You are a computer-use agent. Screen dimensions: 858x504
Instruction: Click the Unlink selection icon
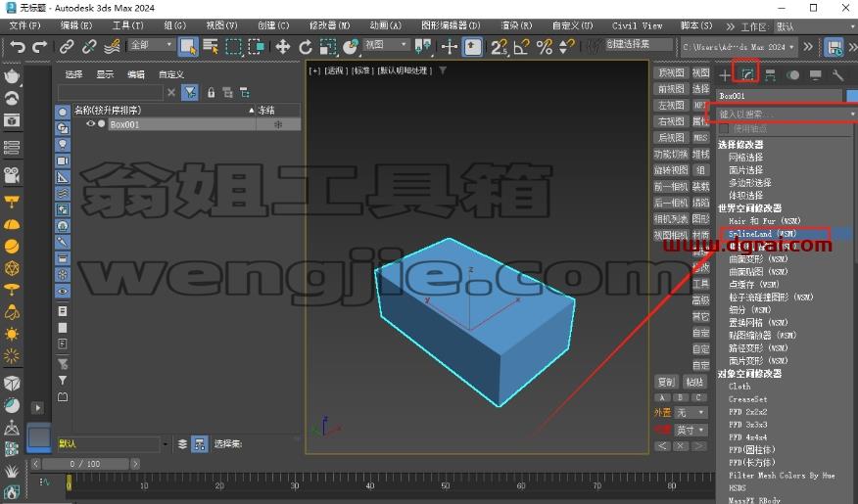pos(89,47)
